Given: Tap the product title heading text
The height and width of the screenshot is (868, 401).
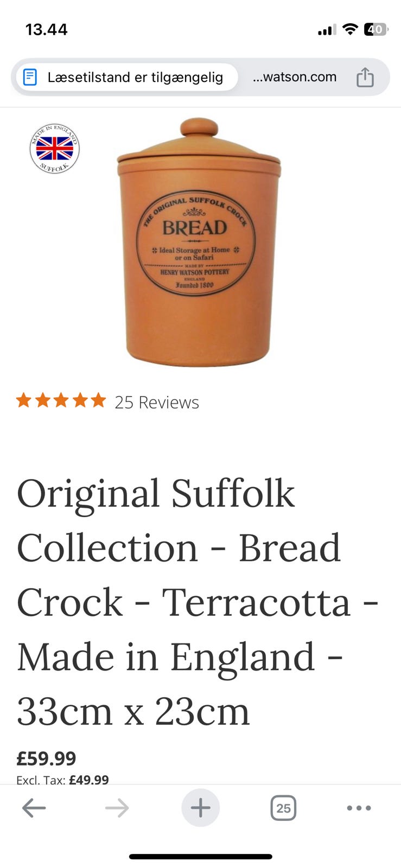Looking at the screenshot, I should pyautogui.click(x=197, y=602).
